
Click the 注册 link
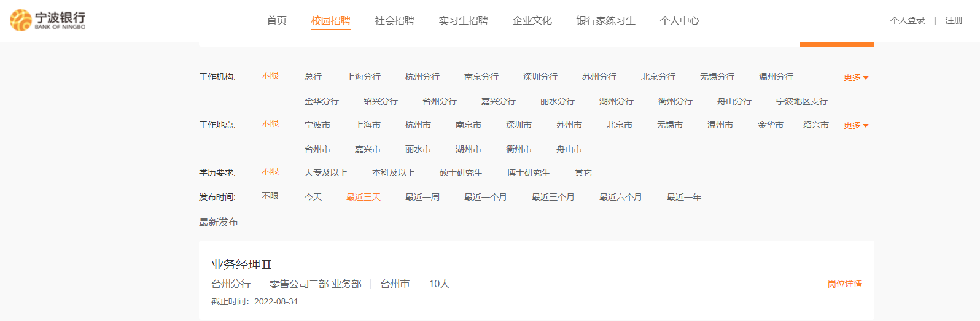954,20
